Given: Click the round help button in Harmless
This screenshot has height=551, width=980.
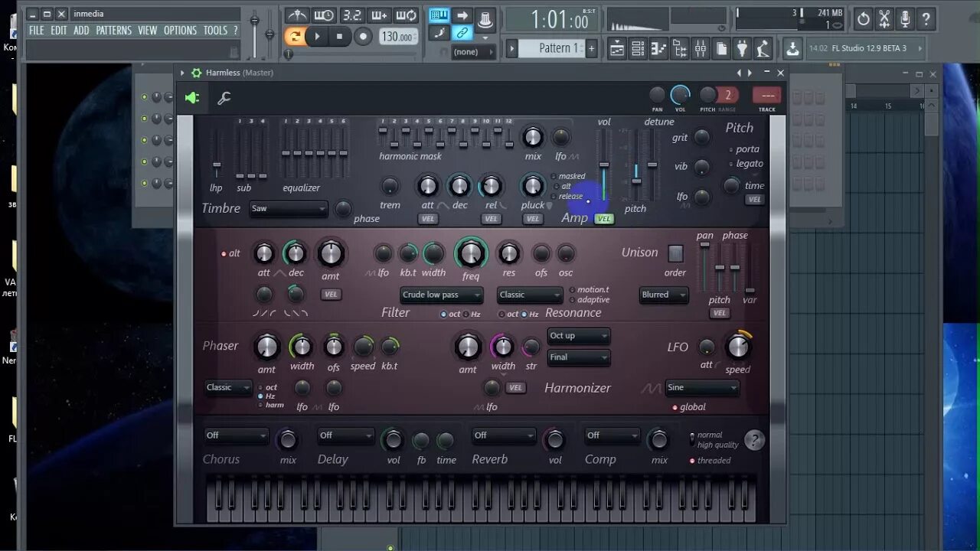Looking at the screenshot, I should [x=754, y=440].
